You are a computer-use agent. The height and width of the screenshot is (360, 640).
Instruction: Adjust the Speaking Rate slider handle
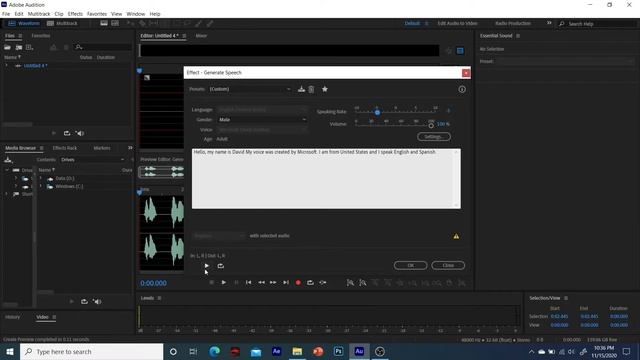pyautogui.click(x=377, y=112)
